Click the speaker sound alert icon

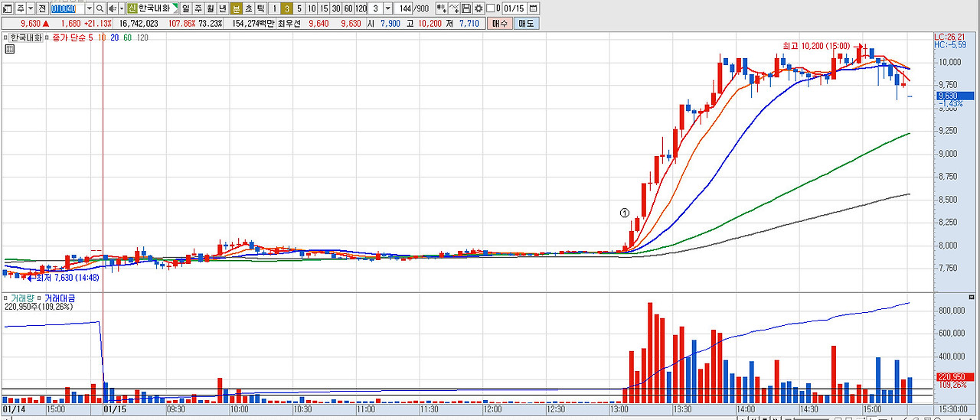click(x=112, y=8)
